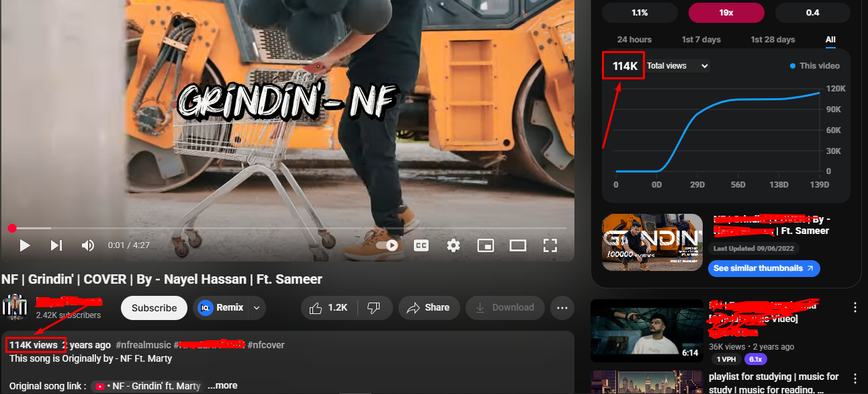Play the video
The image size is (868, 394).
[24, 245]
